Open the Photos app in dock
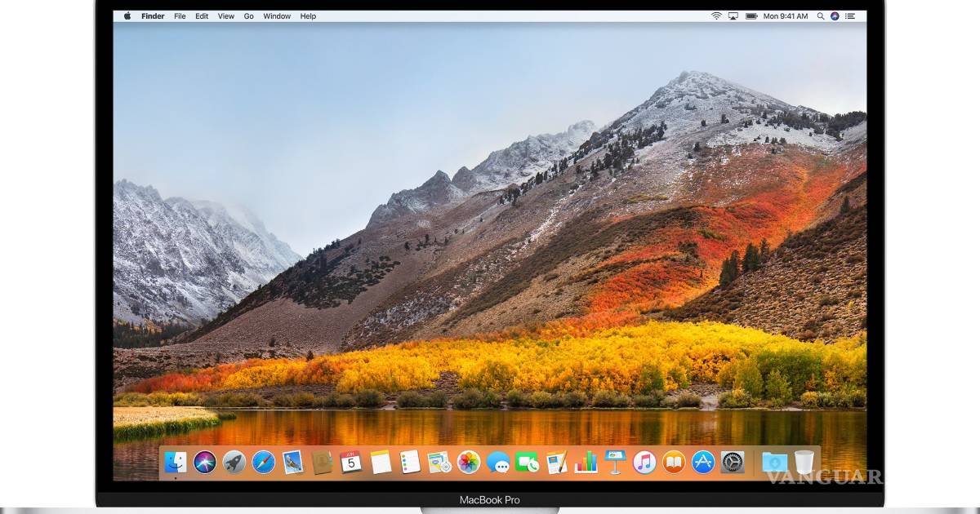This screenshot has height=514, width=980. point(468,462)
